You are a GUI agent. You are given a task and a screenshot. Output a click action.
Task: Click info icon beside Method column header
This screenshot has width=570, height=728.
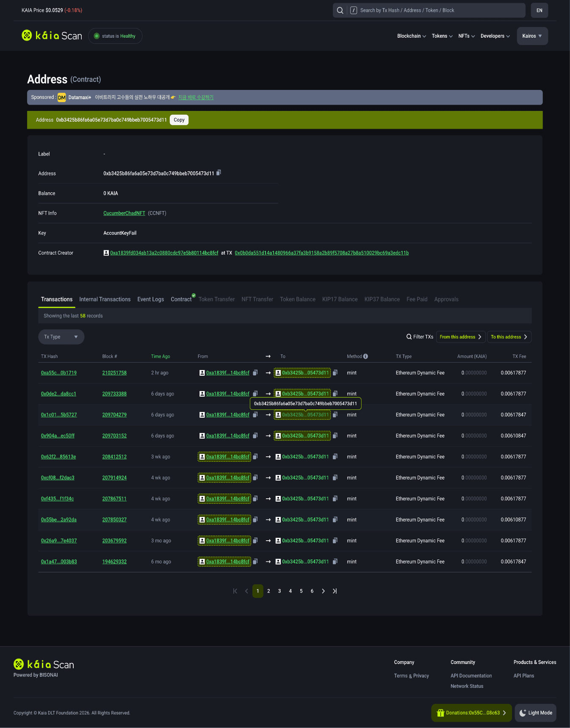pos(365,356)
